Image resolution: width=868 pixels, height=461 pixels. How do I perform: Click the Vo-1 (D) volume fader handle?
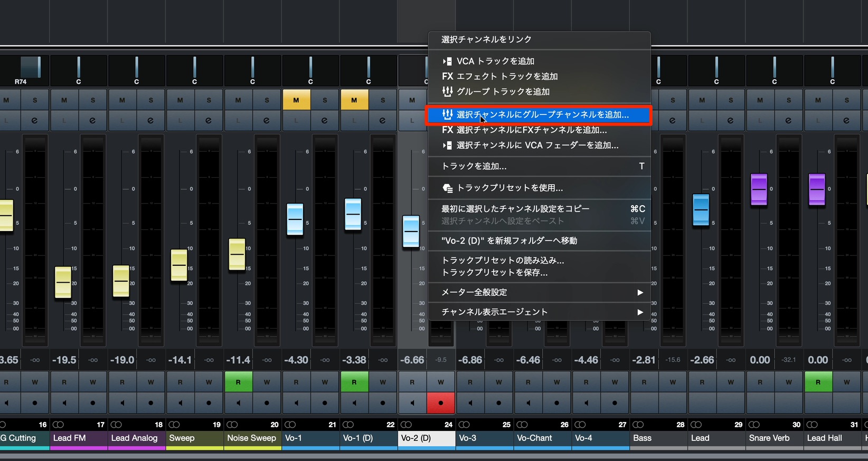point(353,214)
